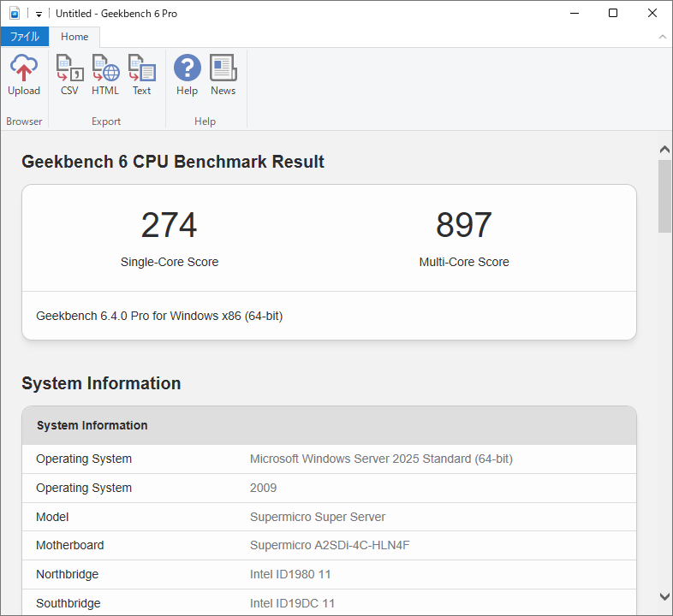Screen dimensions: 673x616
Task: Export results as HTML
Action: pyautogui.click(x=105, y=75)
